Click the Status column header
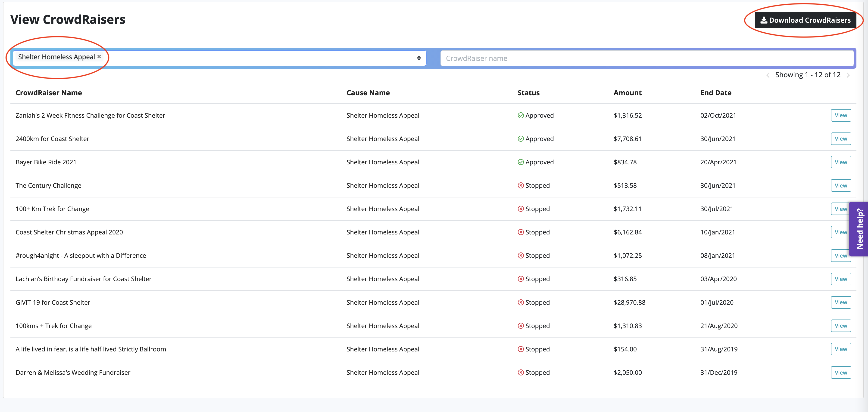 point(528,93)
